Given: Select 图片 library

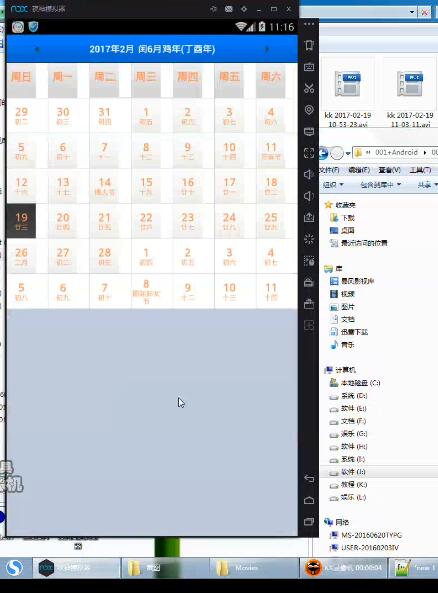Looking at the screenshot, I should tap(343, 307).
